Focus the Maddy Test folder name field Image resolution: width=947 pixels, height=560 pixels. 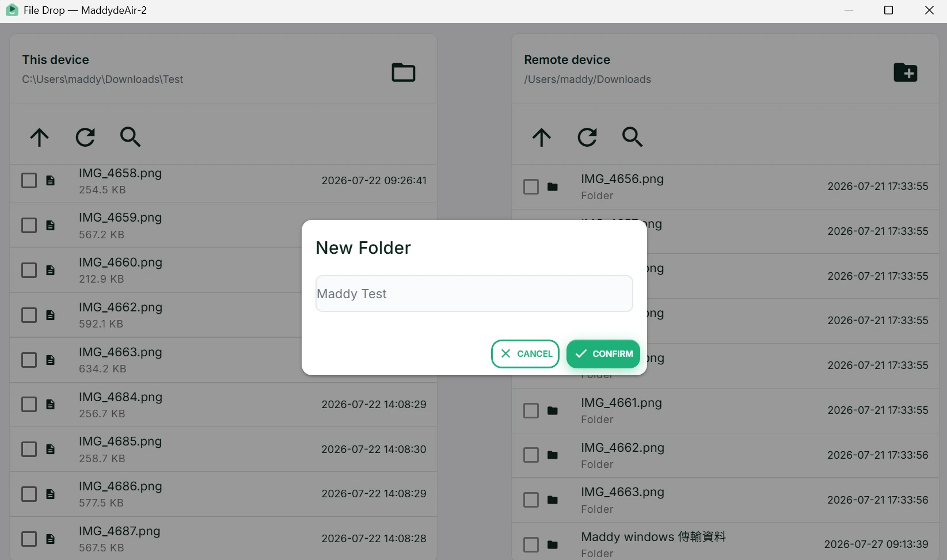474,294
